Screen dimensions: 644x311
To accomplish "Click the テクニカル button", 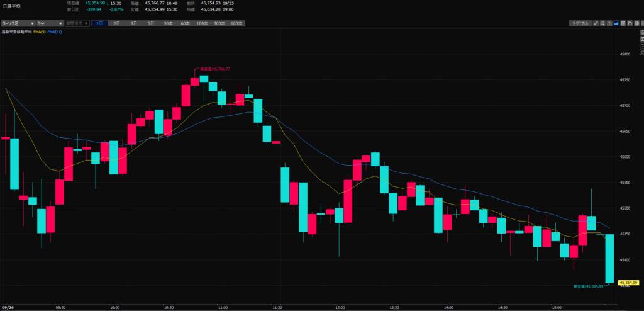I will coord(579,23).
